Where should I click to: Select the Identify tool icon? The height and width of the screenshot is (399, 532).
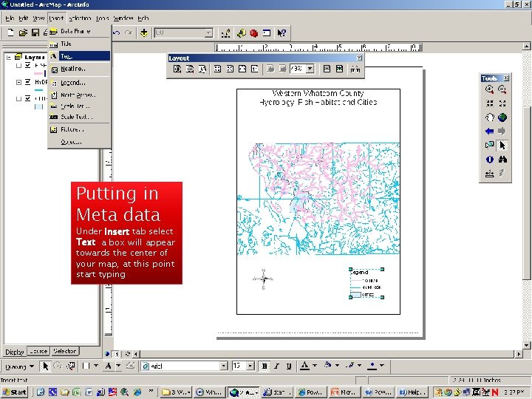pos(489,159)
